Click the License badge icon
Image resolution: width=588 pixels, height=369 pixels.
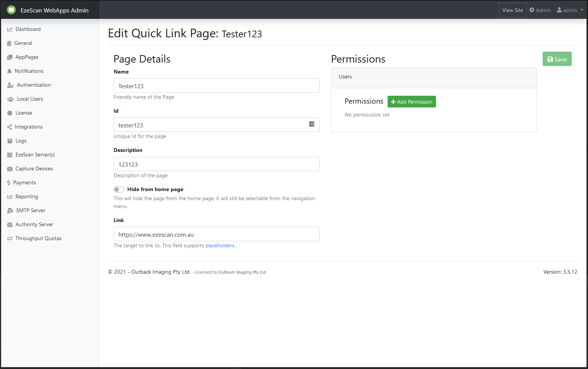(x=10, y=113)
